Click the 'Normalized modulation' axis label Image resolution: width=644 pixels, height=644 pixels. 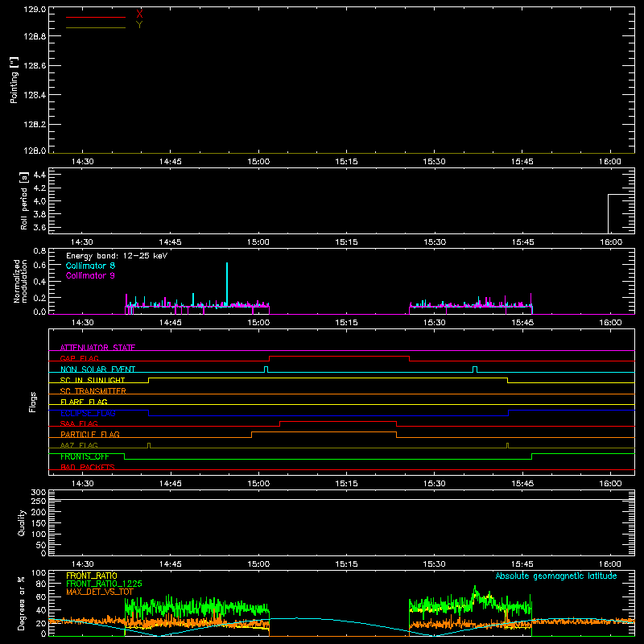pos(20,281)
